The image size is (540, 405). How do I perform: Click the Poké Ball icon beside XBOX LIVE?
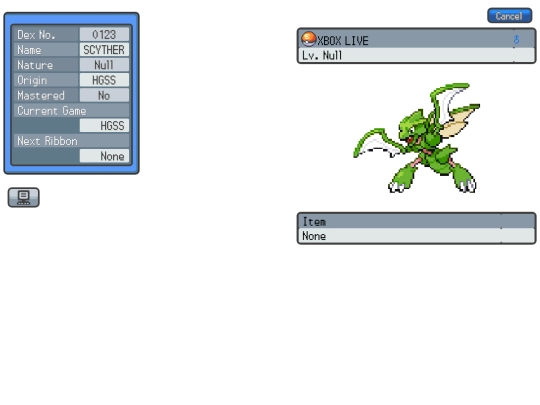pos(309,39)
